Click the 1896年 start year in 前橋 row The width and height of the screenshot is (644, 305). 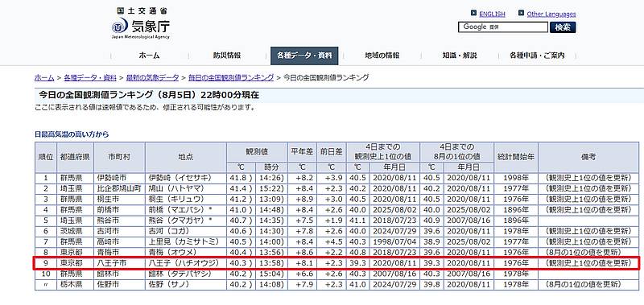pos(516,210)
